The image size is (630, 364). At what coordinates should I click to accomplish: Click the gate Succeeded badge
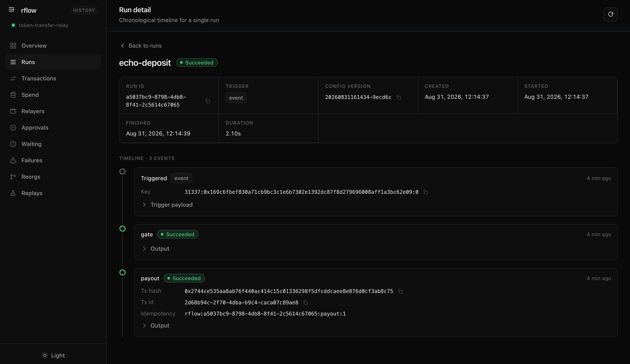tap(178, 234)
